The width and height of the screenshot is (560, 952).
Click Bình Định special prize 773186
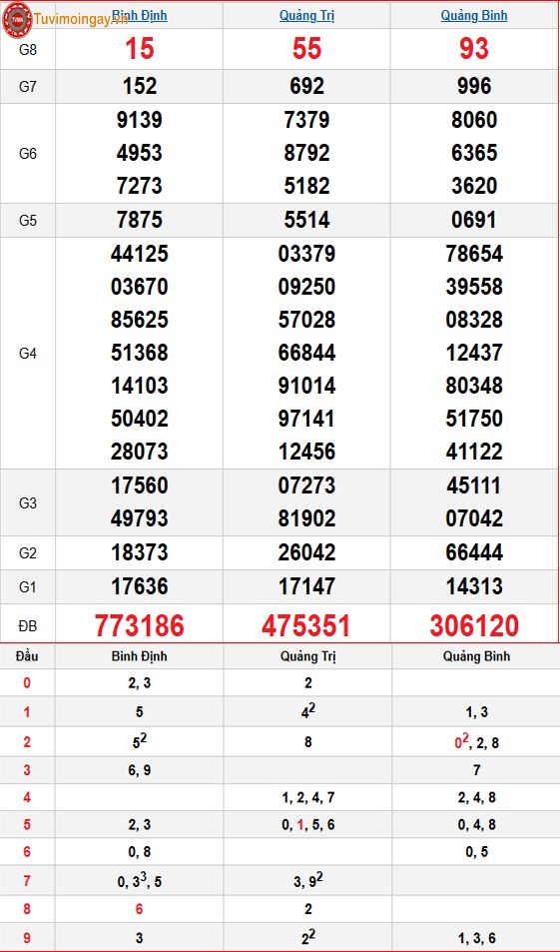click(140, 625)
